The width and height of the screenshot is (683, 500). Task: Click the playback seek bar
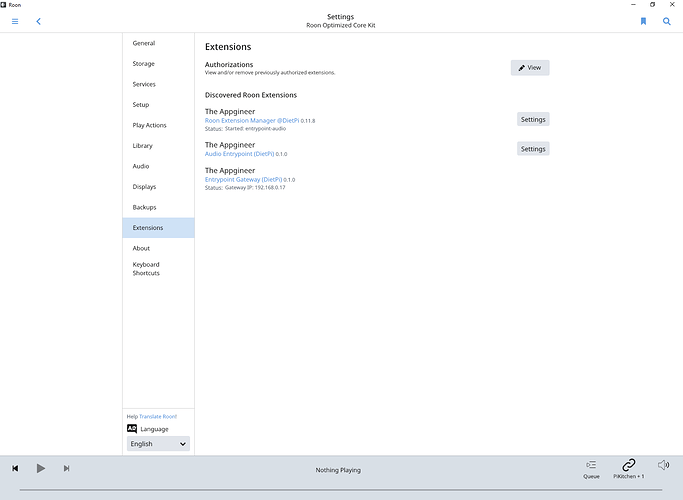click(341, 490)
